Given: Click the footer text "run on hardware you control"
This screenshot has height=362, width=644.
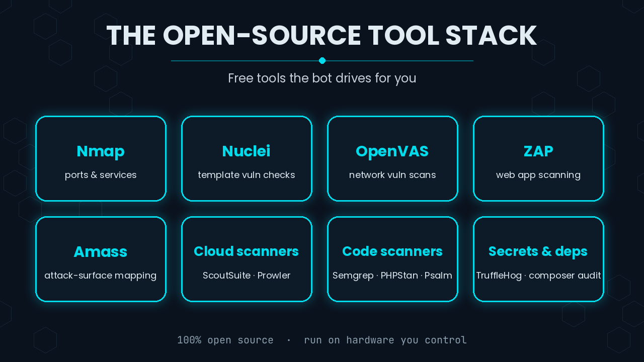Looking at the screenshot, I should (385, 340).
